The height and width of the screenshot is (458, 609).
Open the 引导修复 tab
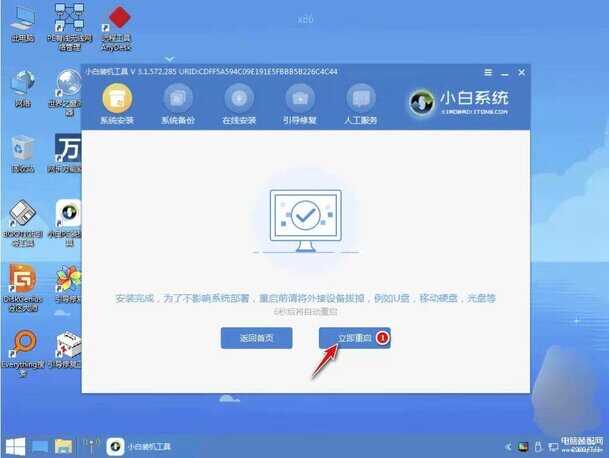pos(299,104)
